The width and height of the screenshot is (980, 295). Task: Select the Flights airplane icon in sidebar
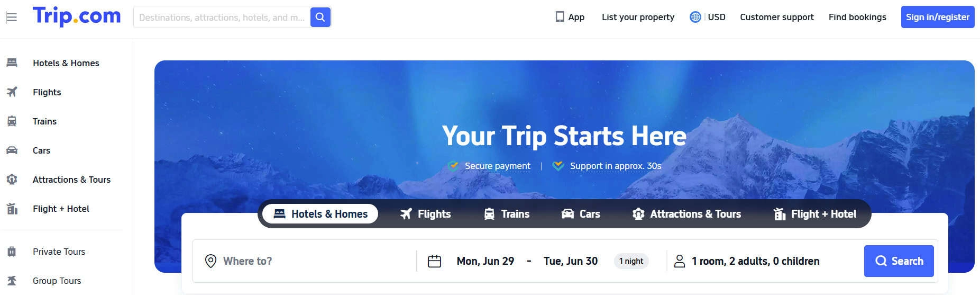(12, 92)
